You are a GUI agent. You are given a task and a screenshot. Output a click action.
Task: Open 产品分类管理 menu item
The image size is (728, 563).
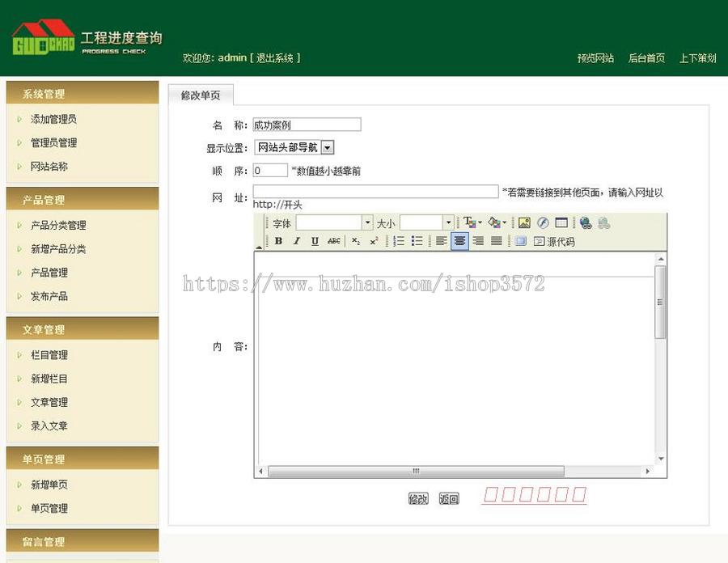click(58, 225)
